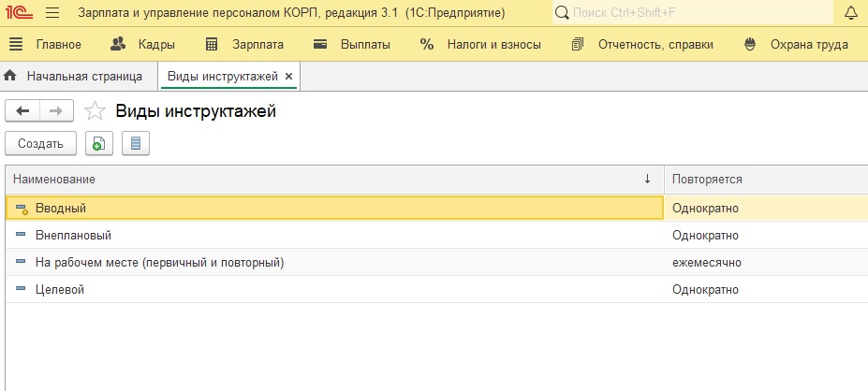Close the Виды инструктажей tab
This screenshot has width=868, height=391.
click(288, 77)
